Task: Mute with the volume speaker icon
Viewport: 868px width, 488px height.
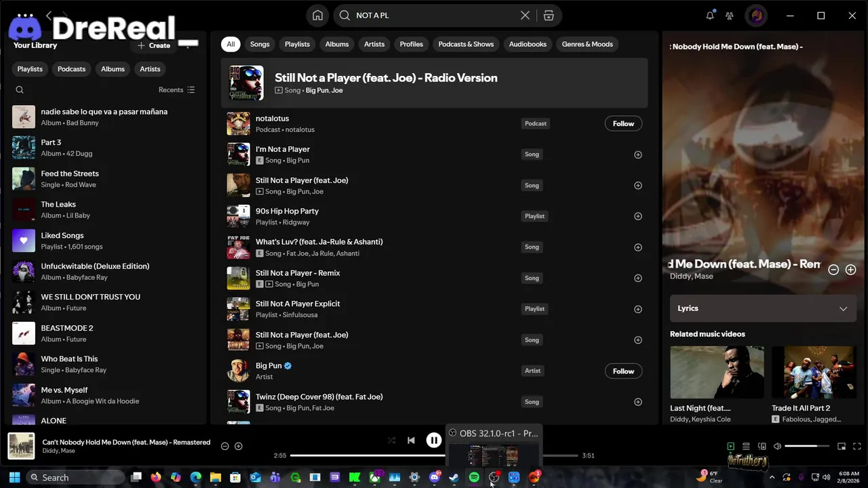Action: click(777, 446)
